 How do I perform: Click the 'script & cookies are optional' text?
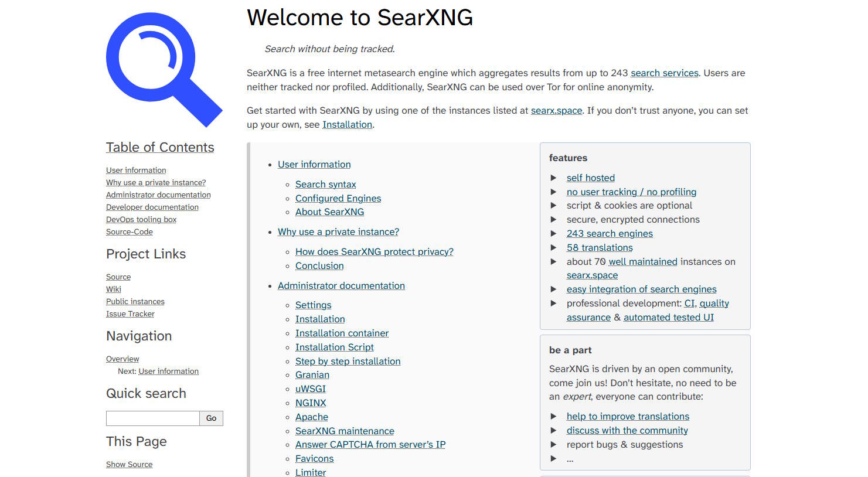coord(629,206)
